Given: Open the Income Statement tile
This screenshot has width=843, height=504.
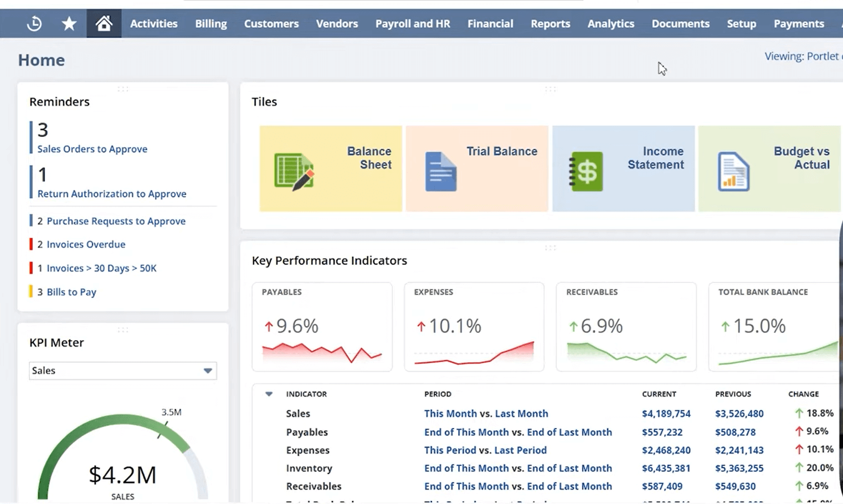Looking at the screenshot, I should click(x=623, y=168).
